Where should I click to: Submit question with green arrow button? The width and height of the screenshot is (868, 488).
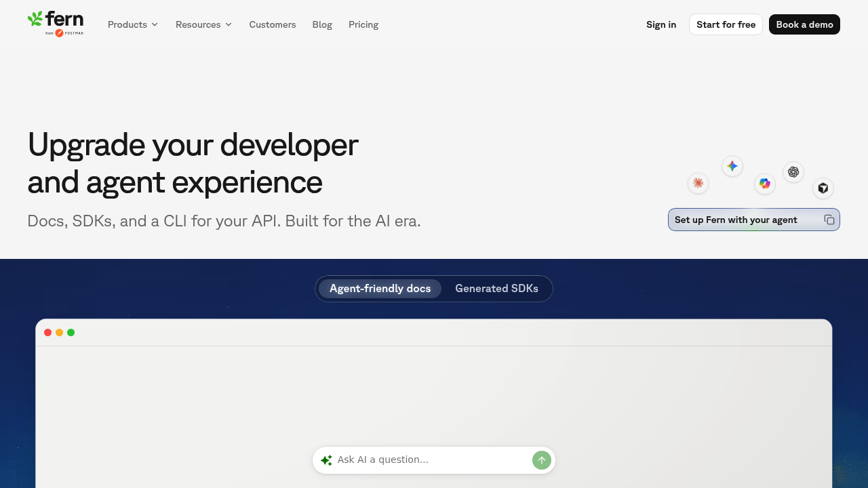[541, 460]
